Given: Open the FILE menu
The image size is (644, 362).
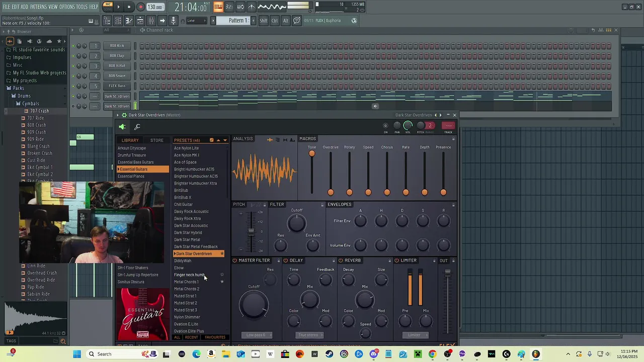Looking at the screenshot, I should (7, 7).
